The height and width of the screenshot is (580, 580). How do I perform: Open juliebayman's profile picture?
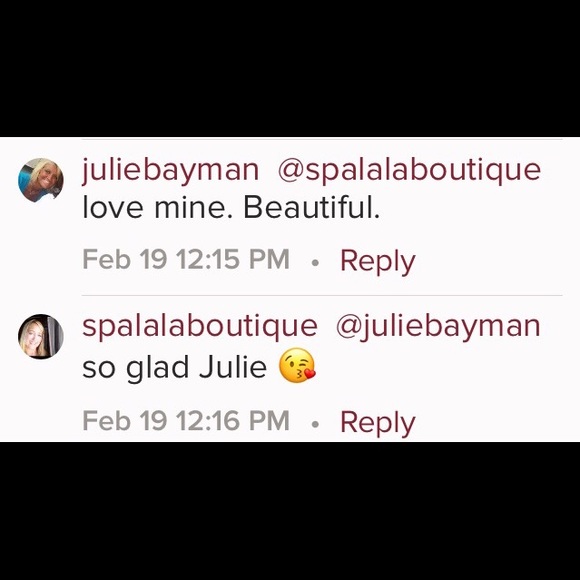[x=41, y=180]
